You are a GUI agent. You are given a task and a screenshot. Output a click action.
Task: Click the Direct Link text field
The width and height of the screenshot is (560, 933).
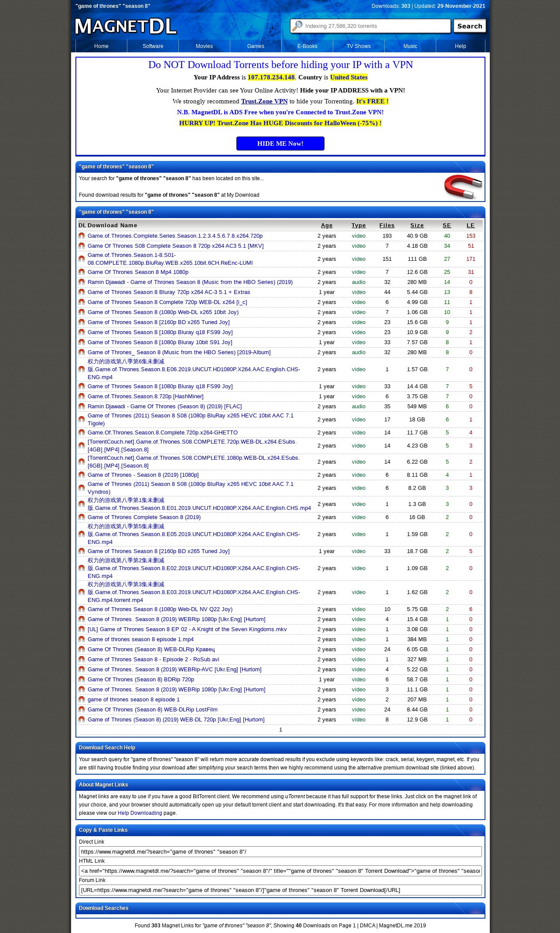(280, 852)
